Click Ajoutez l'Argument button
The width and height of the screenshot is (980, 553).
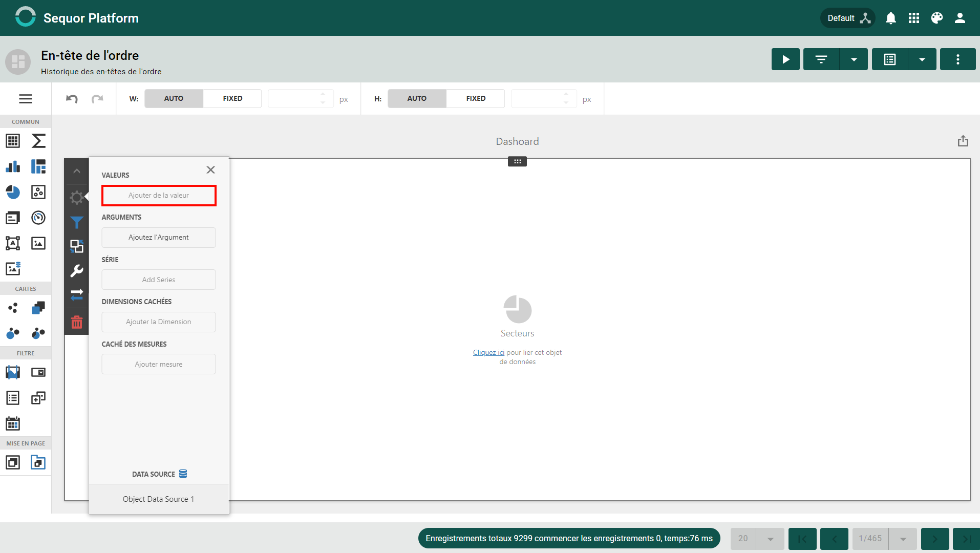(159, 238)
